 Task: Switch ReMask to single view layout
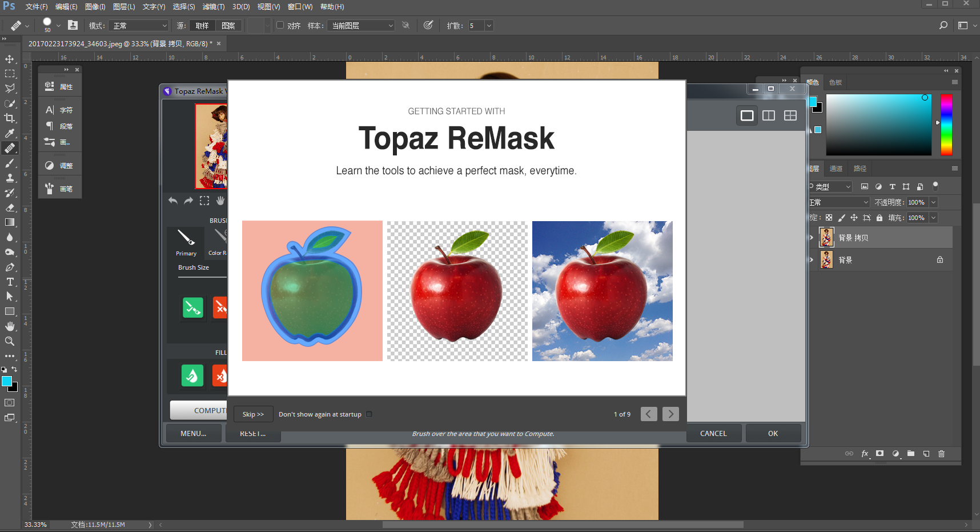click(x=747, y=115)
